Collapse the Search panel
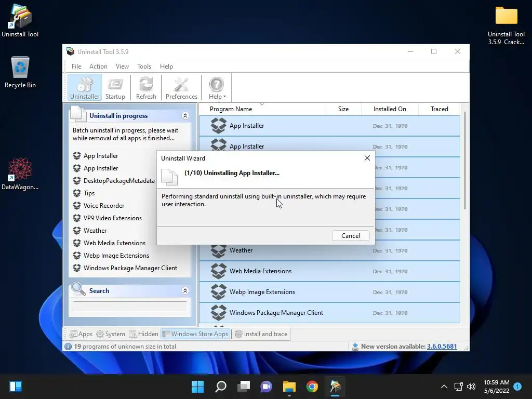This screenshot has height=399, width=532. (x=185, y=291)
